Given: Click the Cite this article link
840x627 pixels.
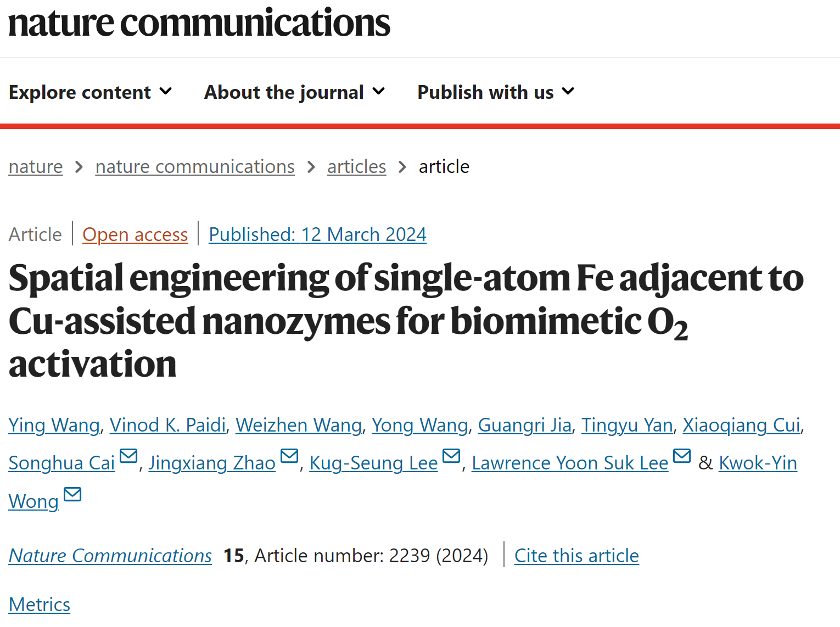Looking at the screenshot, I should 576,556.
